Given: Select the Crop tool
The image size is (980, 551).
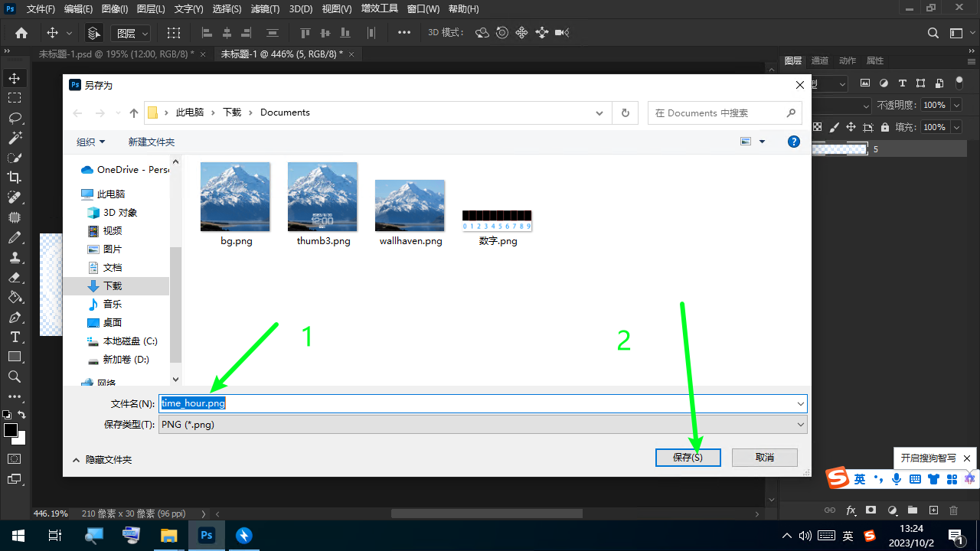Looking at the screenshot, I should coord(15,178).
